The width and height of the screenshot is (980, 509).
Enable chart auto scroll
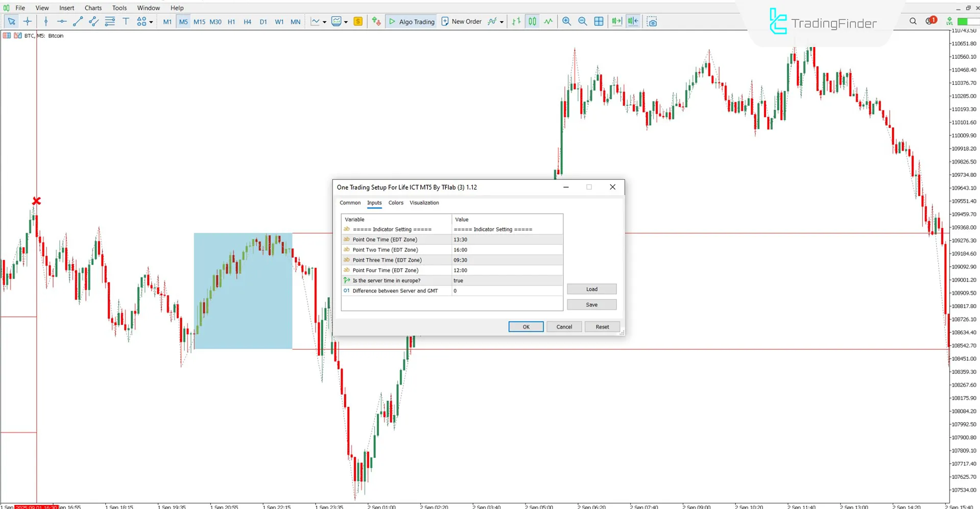(616, 21)
